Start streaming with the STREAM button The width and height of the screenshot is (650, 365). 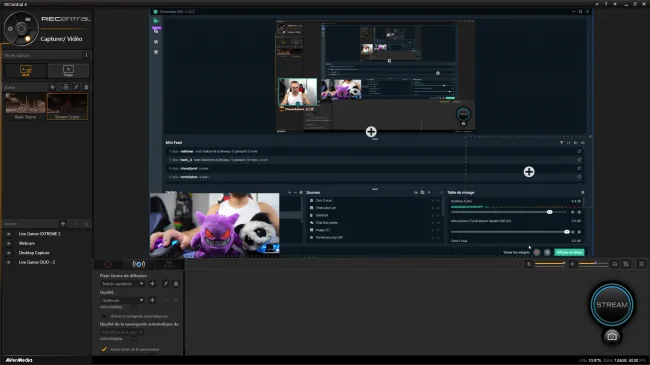coord(612,304)
